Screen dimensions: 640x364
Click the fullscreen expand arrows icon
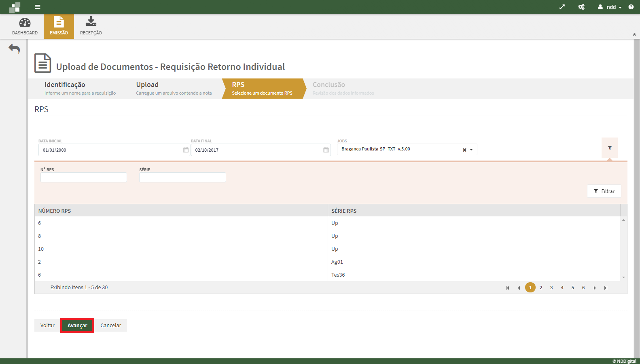coord(562,7)
